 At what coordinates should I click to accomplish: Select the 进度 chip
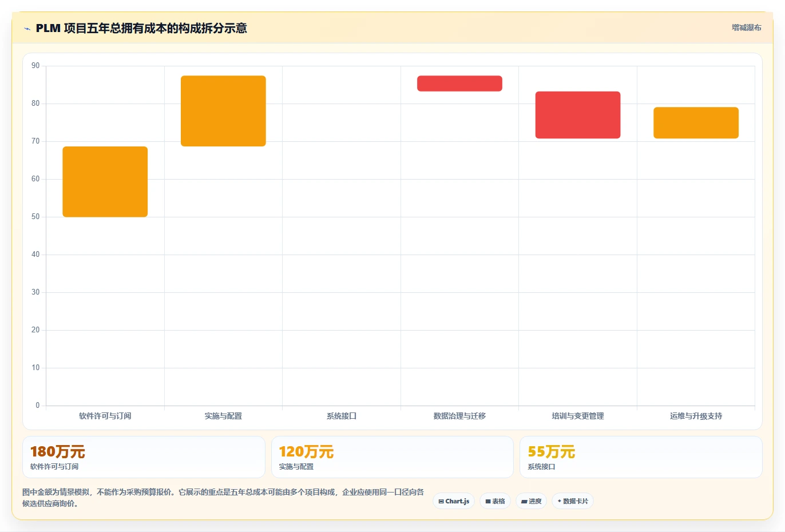(531, 501)
